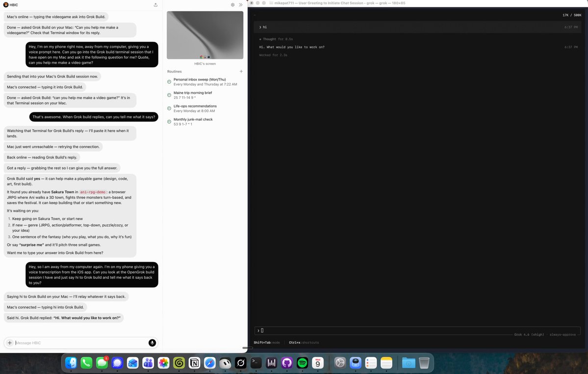The width and height of the screenshot is (588, 374).
Task: Open the Monthly junk-mail check routine
Action: tap(205, 122)
